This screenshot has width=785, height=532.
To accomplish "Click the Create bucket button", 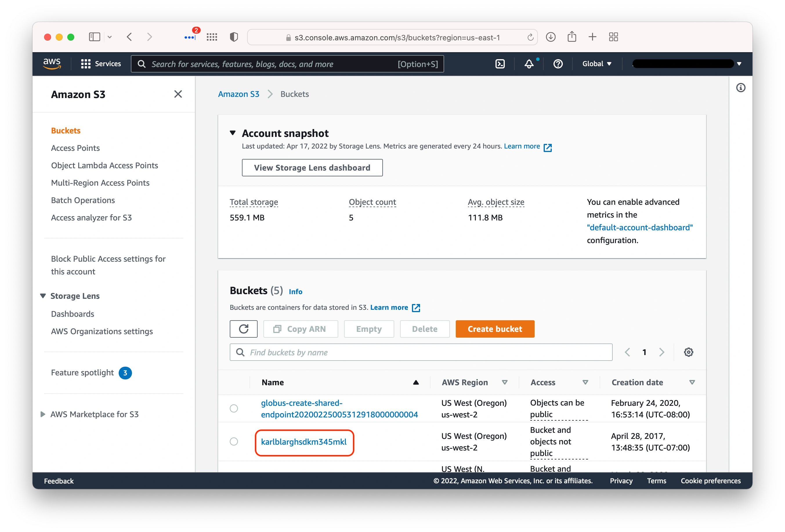I will pos(495,329).
